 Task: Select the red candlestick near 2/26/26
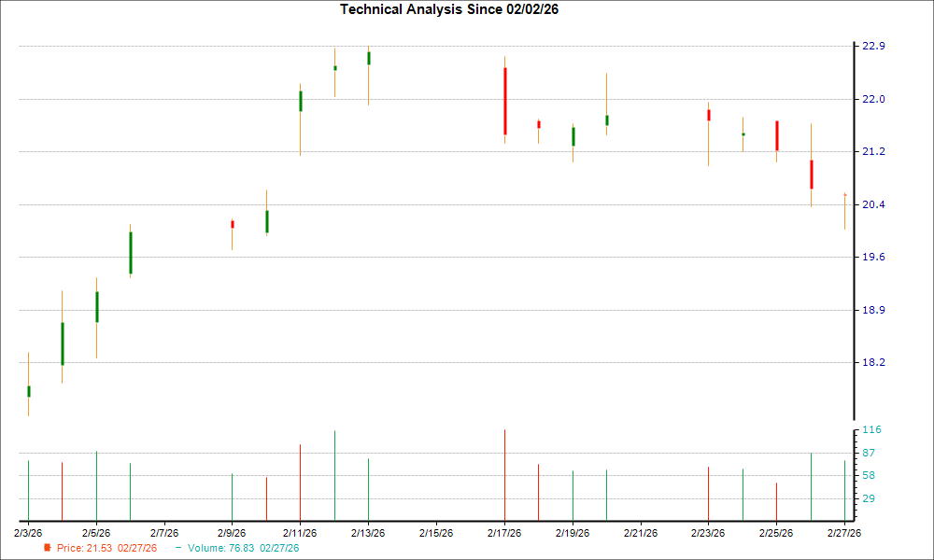pyautogui.click(x=812, y=173)
